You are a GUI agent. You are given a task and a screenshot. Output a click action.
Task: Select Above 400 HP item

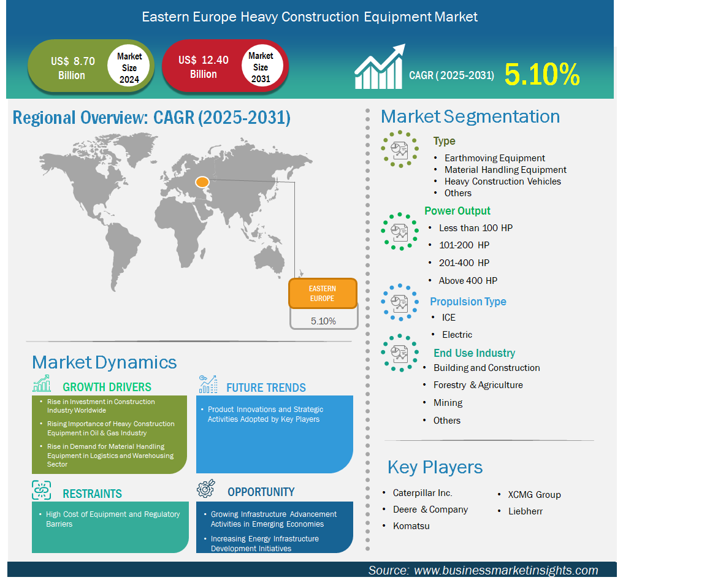468,281
